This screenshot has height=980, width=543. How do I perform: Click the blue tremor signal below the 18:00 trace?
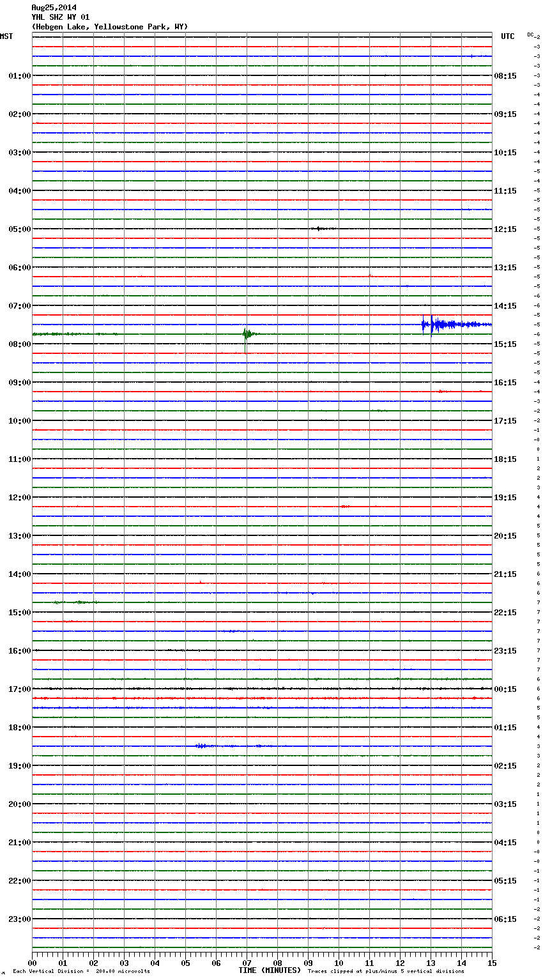[204, 746]
